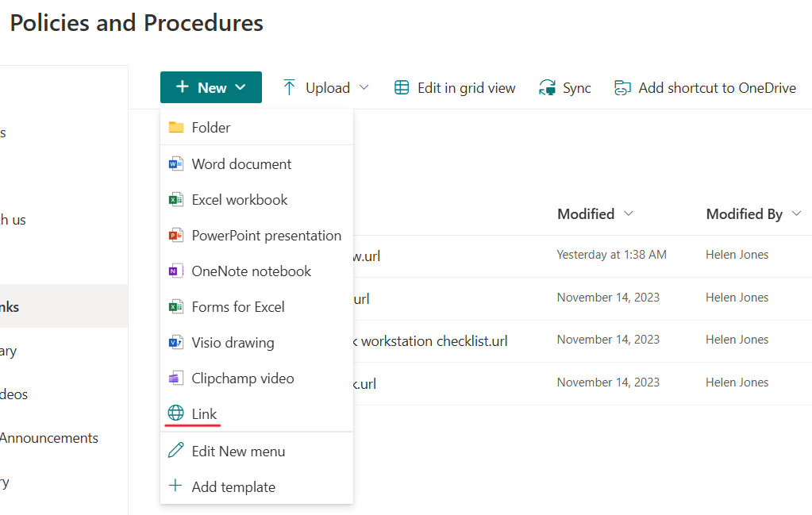Open the Upload dropdown chevron
This screenshot has width=812, height=515.
(x=364, y=87)
